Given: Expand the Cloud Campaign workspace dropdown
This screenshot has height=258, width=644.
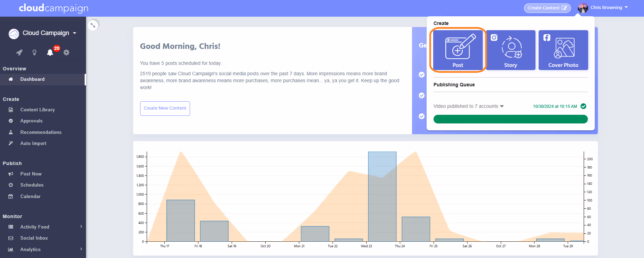Looking at the screenshot, I should tap(75, 33).
